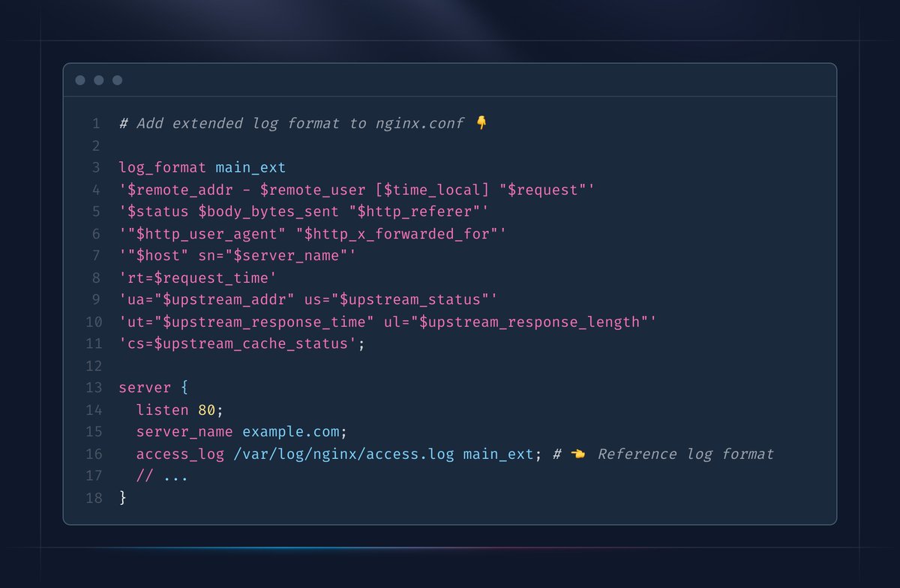Click ut="$upstream_response_time" on line 10
Screen dimensions: 900x588
[251, 322]
